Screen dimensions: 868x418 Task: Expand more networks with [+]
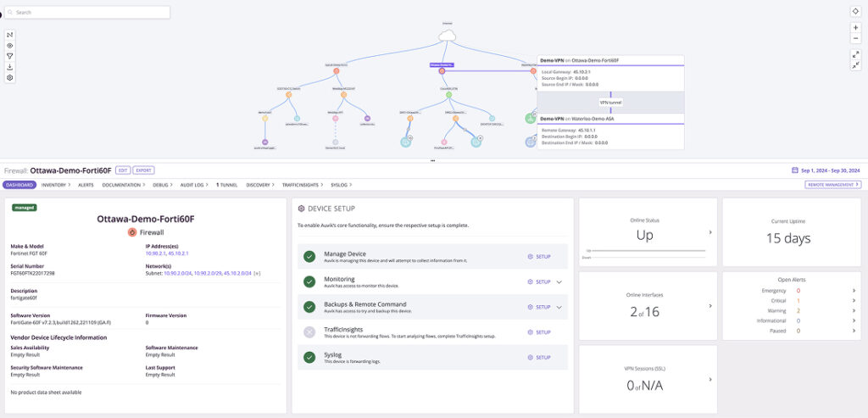tap(258, 273)
